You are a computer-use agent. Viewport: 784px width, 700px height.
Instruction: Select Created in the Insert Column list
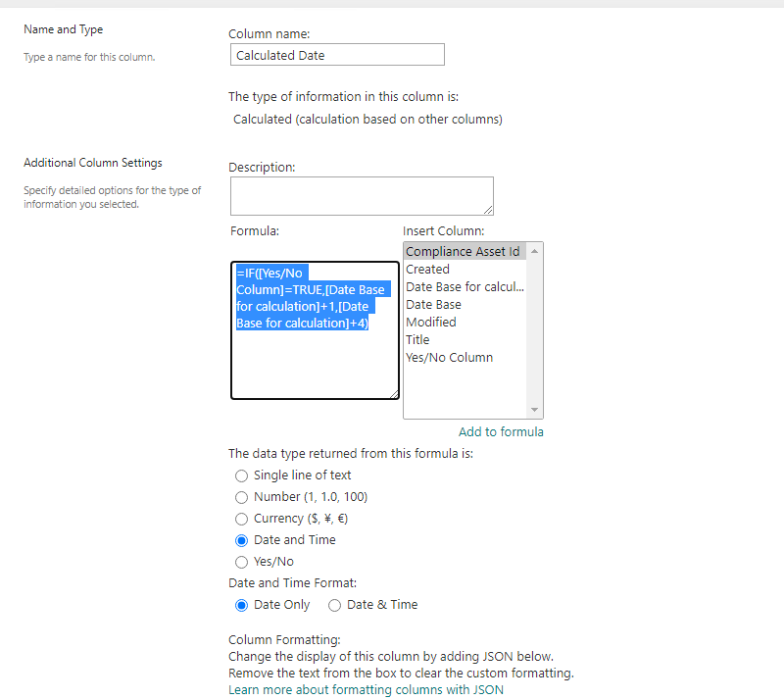tap(464, 270)
